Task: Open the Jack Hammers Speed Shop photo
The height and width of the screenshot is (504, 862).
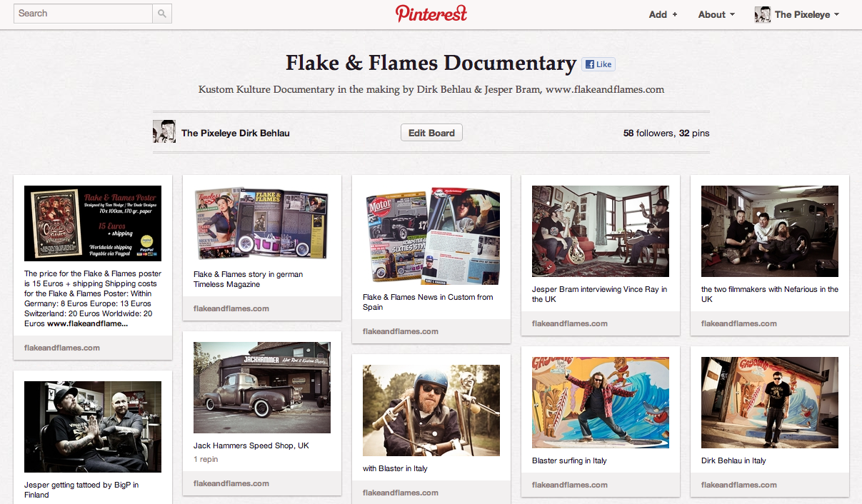Action: click(x=262, y=388)
